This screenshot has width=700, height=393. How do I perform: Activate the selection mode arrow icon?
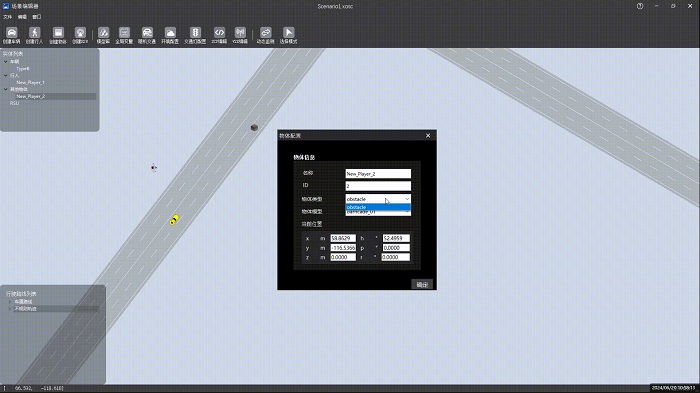pos(288,33)
